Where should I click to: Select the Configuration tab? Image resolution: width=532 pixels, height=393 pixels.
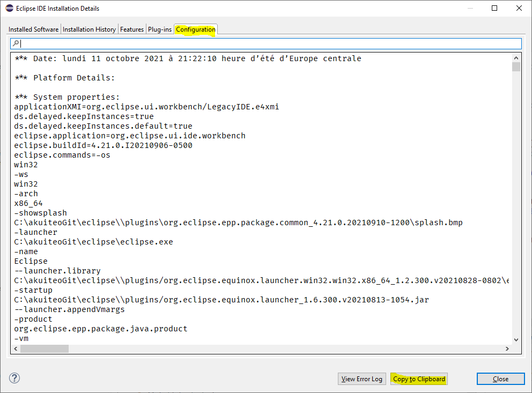[x=195, y=29]
